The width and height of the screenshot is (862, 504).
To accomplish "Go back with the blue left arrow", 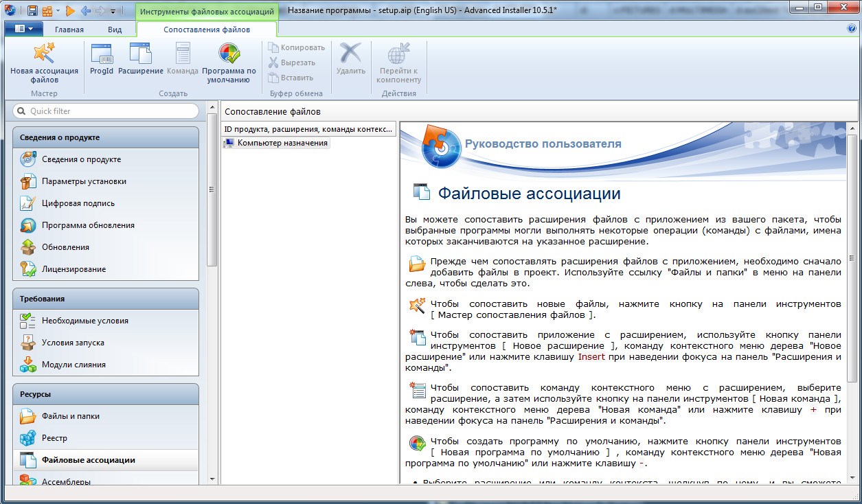I will (86, 10).
